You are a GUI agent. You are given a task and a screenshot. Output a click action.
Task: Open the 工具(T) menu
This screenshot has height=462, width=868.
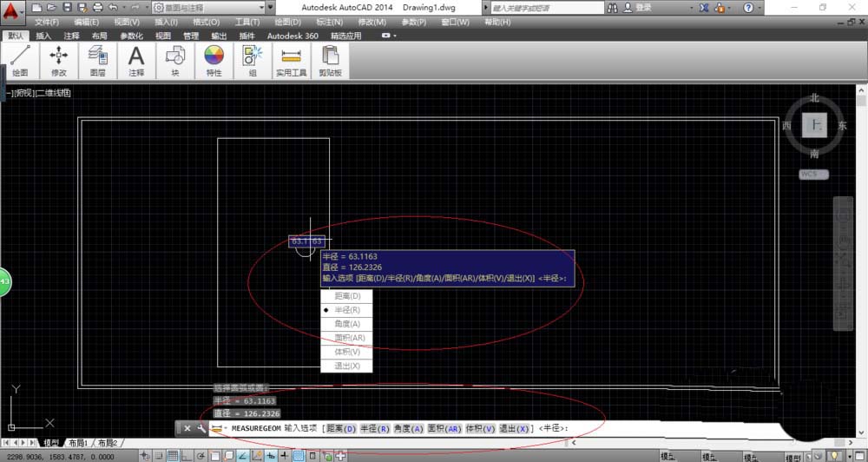coord(247,23)
